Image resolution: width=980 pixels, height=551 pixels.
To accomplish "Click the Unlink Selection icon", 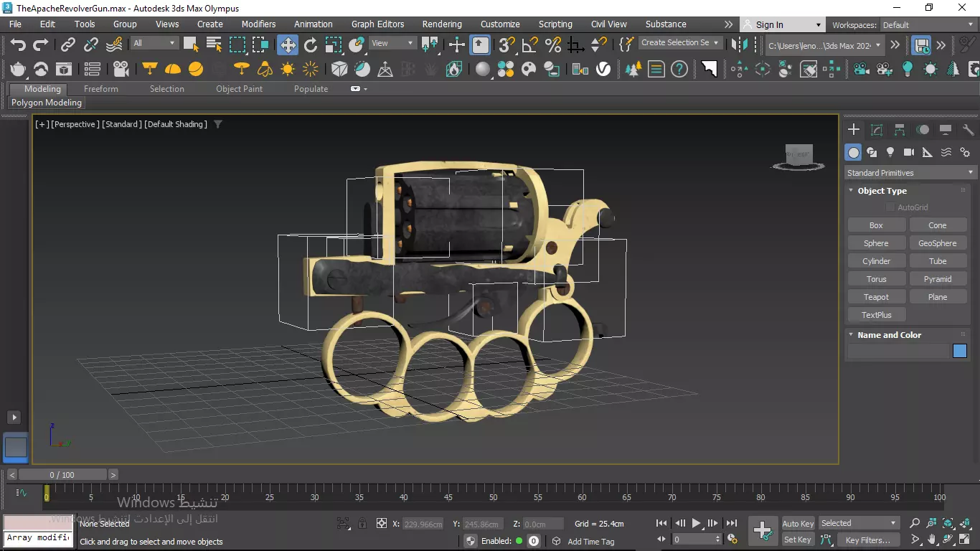I will click(x=91, y=44).
